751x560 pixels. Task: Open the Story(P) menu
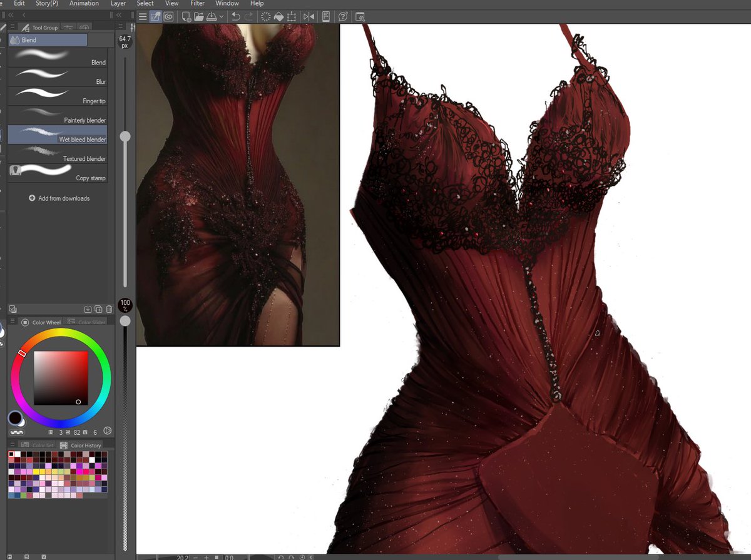[x=47, y=3]
